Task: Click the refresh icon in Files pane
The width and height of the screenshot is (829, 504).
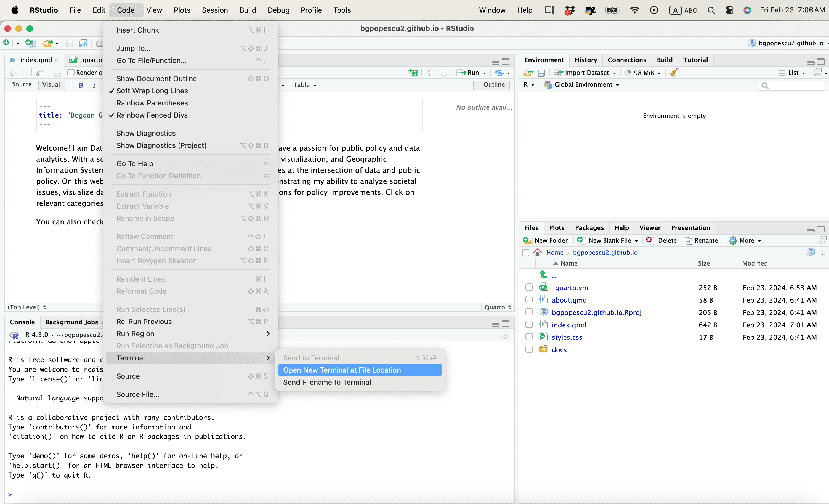Action: pos(822,240)
